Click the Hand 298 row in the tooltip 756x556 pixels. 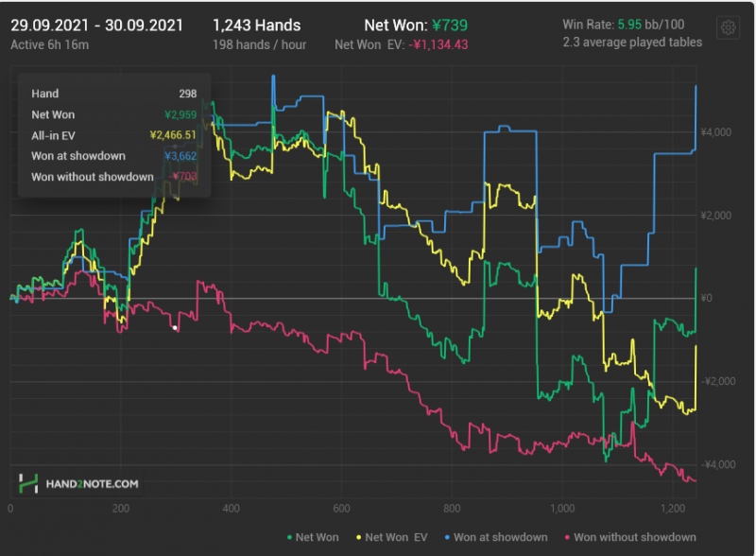pyautogui.click(x=113, y=94)
